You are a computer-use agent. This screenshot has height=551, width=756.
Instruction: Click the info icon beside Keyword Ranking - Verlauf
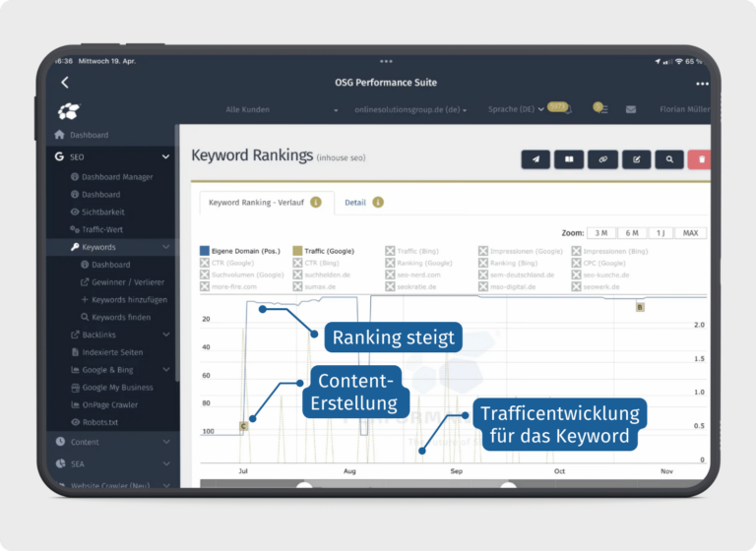pos(316,203)
